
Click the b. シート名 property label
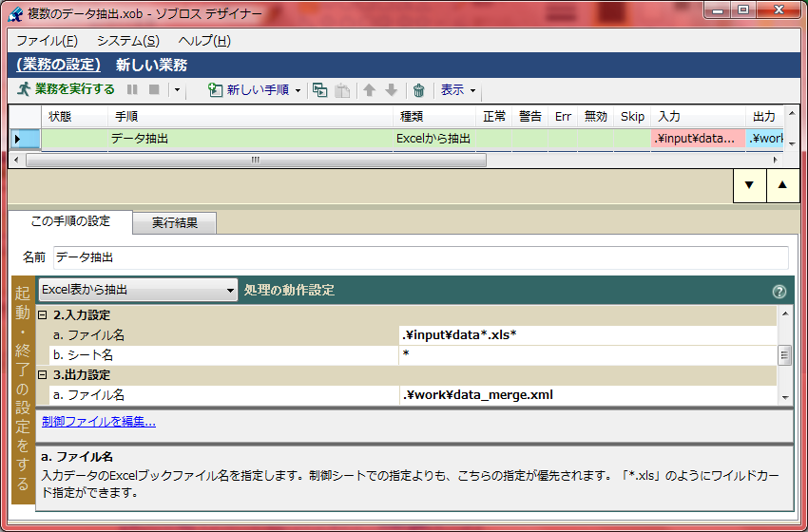pyautogui.click(x=83, y=355)
